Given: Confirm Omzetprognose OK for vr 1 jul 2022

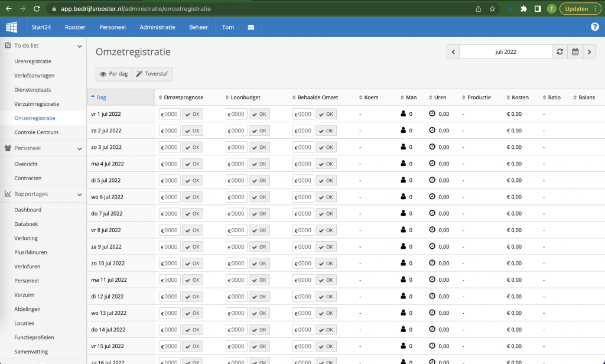Looking at the screenshot, I should point(193,114).
